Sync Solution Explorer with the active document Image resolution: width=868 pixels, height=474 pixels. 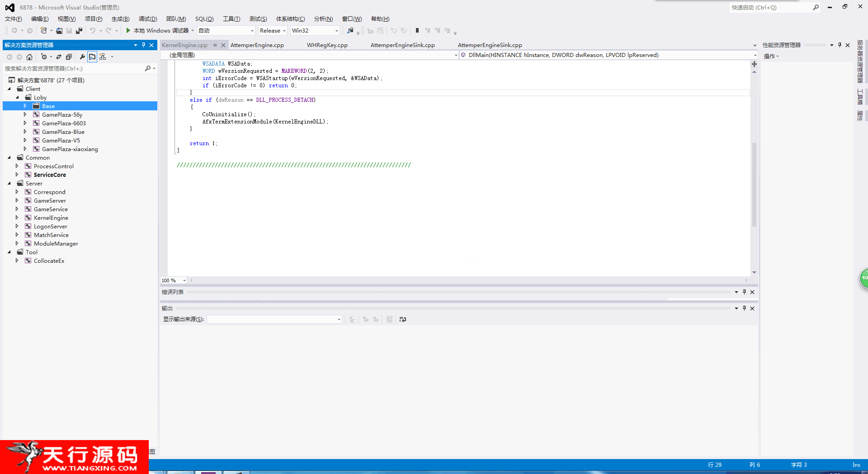(x=59, y=57)
